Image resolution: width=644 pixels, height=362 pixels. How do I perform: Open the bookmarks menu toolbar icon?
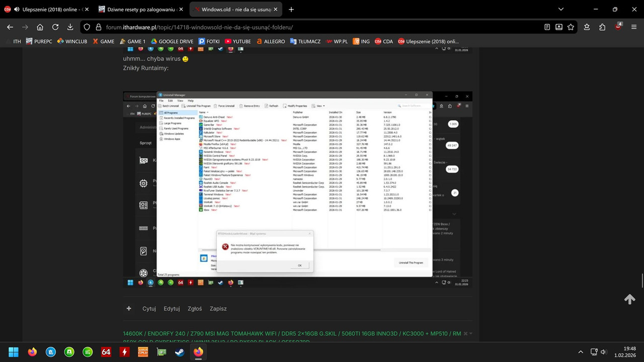[x=587, y=27]
